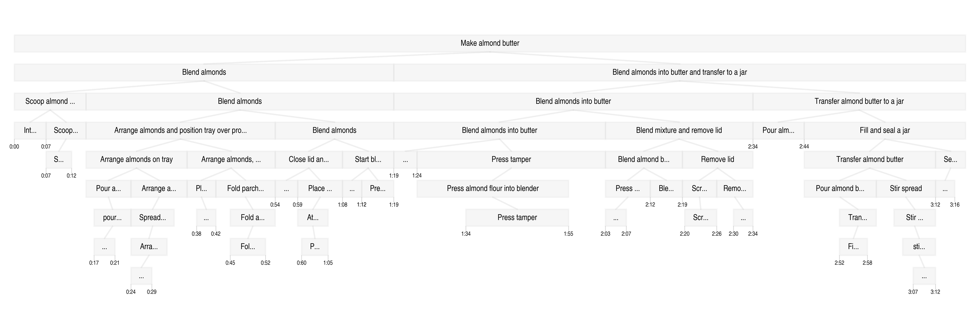980x334 pixels.
Task: Click the 'Fold parch...' node
Action: pos(245,188)
